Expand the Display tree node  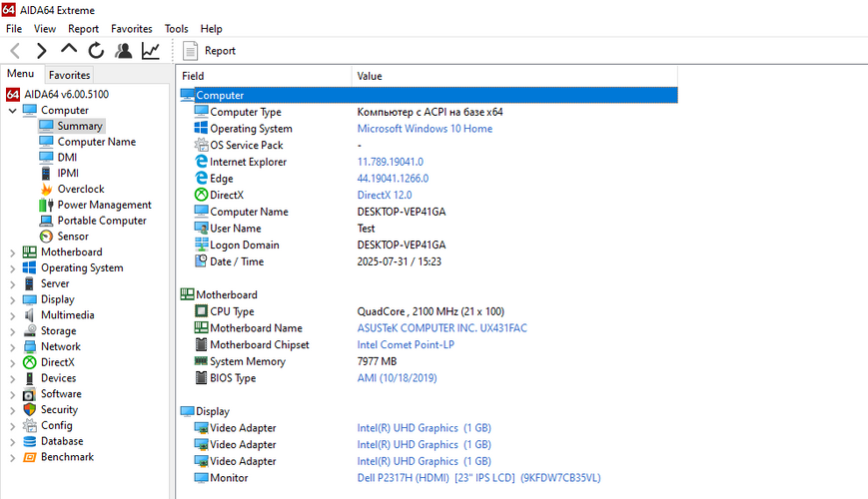coord(12,299)
